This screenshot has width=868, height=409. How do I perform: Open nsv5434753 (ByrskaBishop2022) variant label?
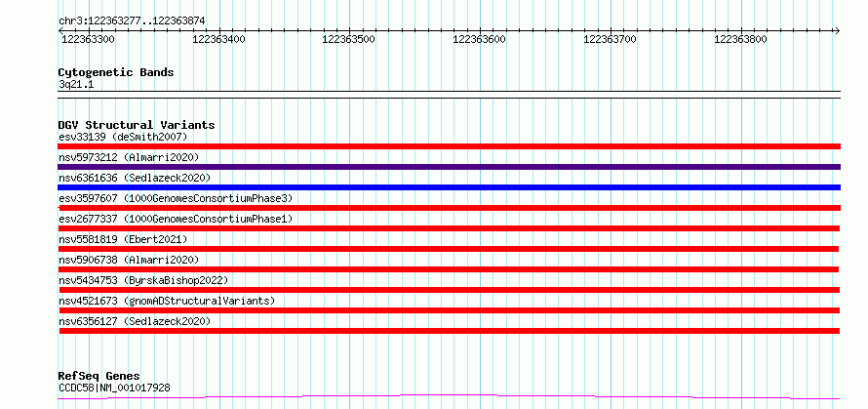(143, 280)
